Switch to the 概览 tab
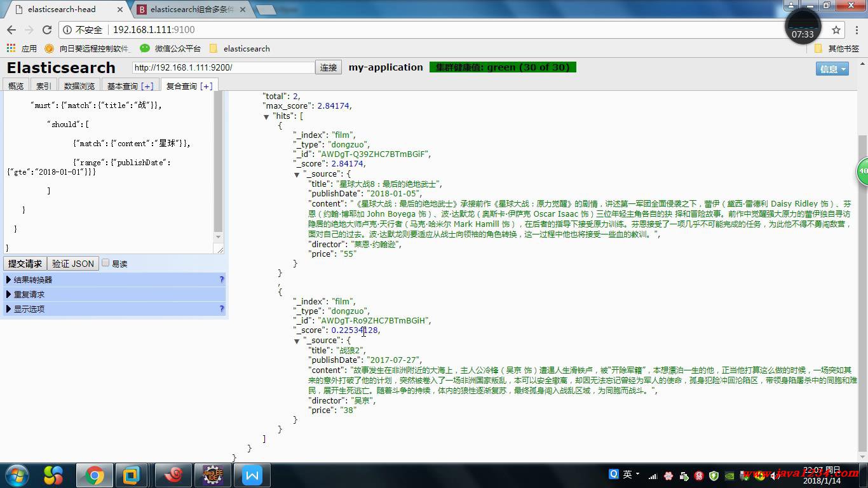The height and width of the screenshot is (488, 868). (x=16, y=86)
